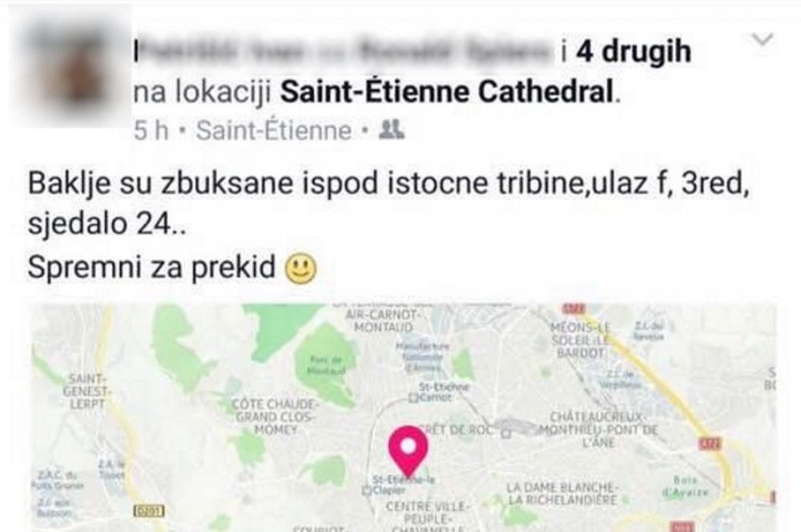801x532 pixels.
Task: Click the blurred poster name
Action: 344,51
